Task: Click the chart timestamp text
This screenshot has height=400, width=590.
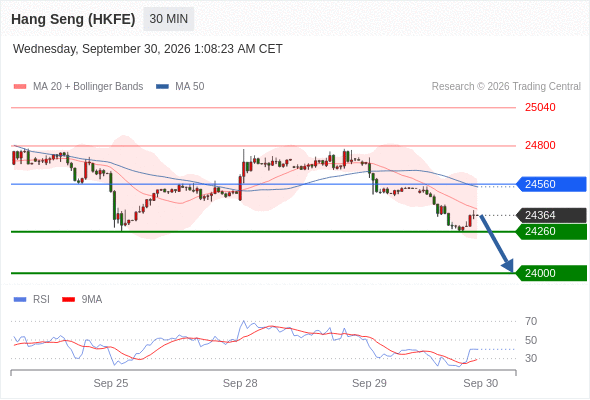Action: (x=148, y=49)
